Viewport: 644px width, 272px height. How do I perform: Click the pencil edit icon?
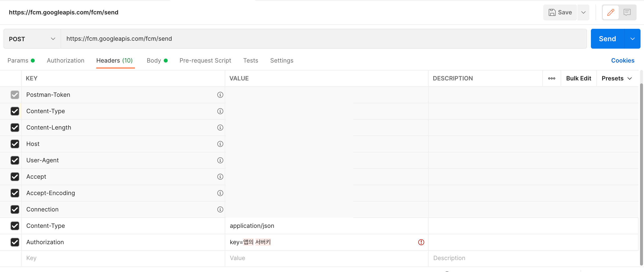610,12
